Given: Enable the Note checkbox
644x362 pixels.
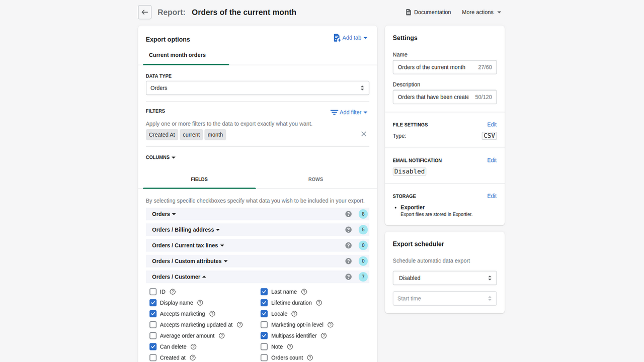Looking at the screenshot, I should 264,346.
